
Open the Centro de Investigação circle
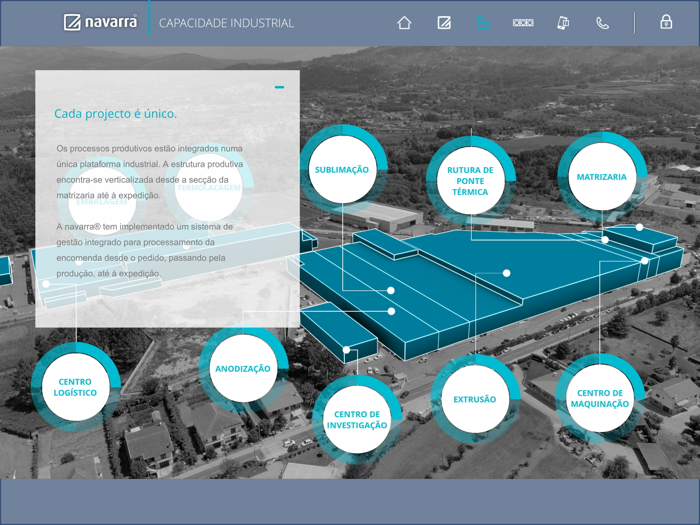(x=357, y=420)
